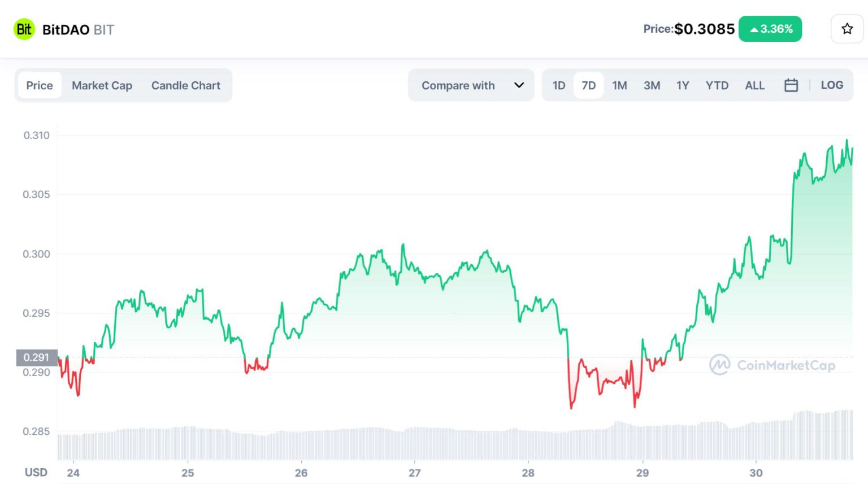Image resolution: width=868 pixels, height=484 pixels.
Task: Show year-to-date with YTD
Action: tap(717, 85)
